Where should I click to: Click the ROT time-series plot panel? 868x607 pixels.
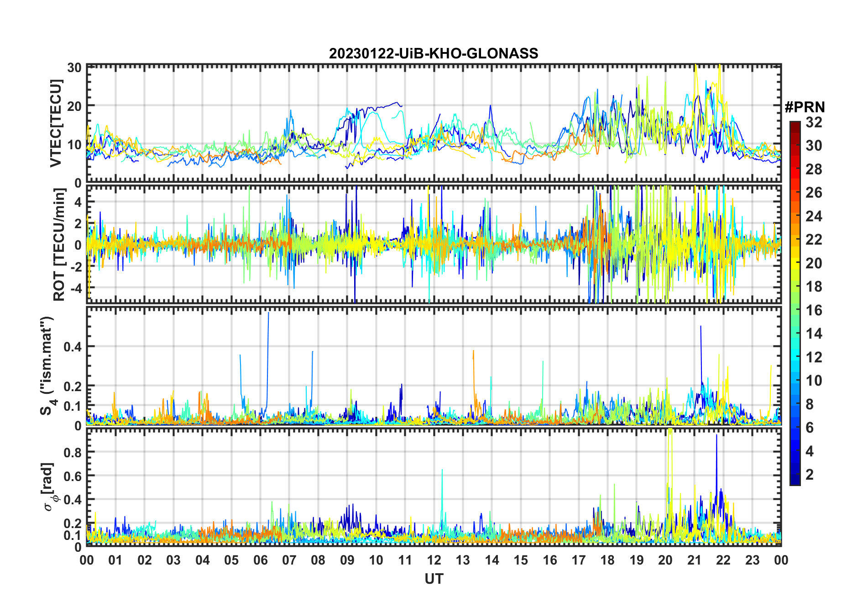pyautogui.click(x=434, y=244)
